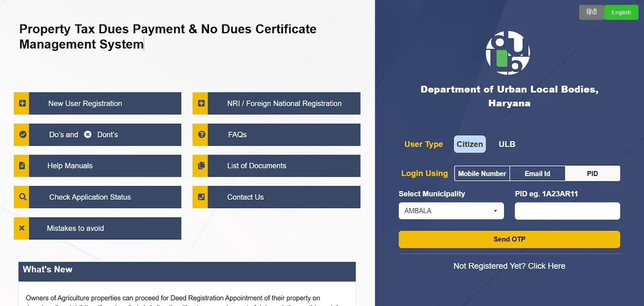The width and height of the screenshot is (644, 306).
Task: Click the plus icon beside NRI Registration
Action: coord(201,104)
